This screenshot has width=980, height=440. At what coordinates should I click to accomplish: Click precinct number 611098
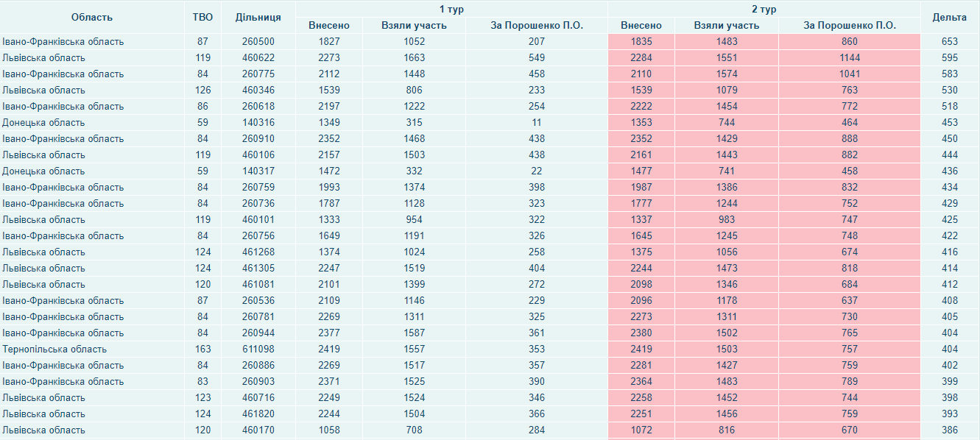click(x=258, y=349)
